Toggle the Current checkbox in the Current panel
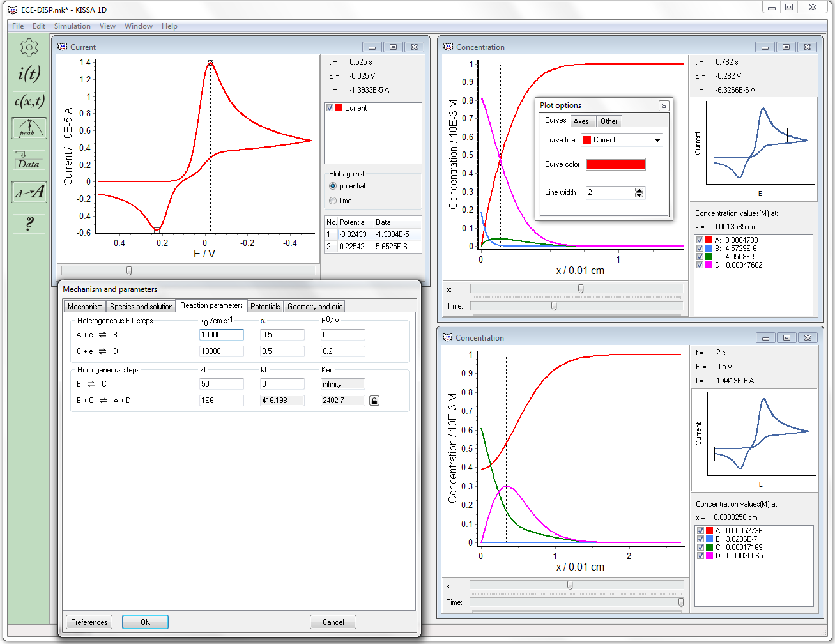 (328, 107)
